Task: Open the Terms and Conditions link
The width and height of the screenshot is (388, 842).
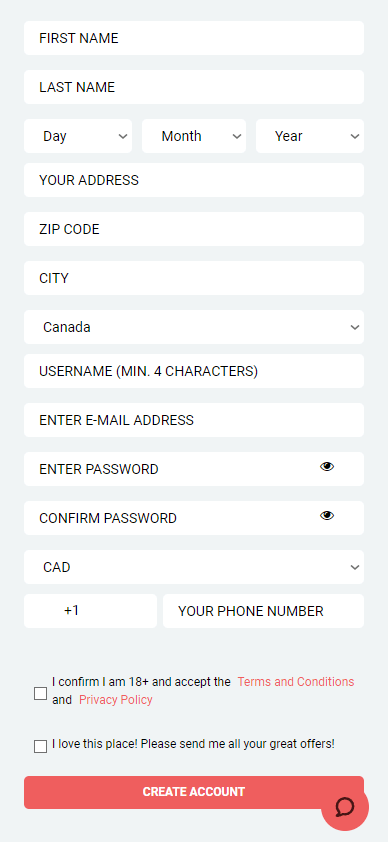Action: [x=296, y=681]
